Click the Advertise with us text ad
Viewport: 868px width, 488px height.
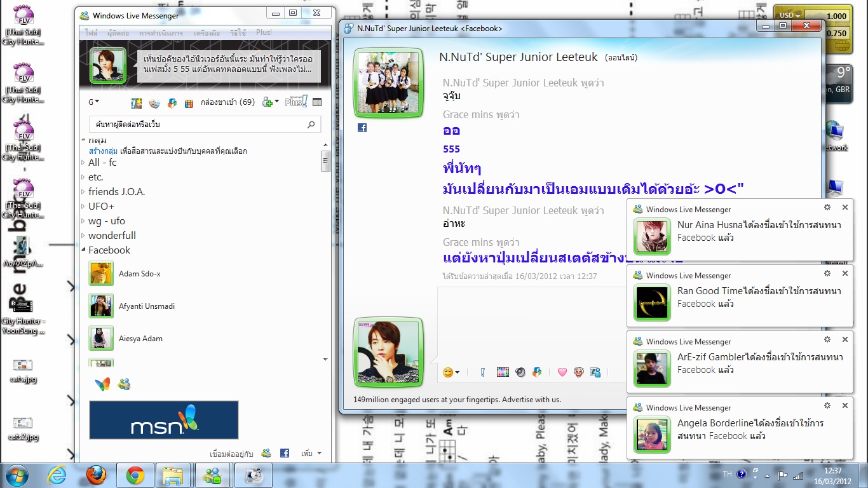pyautogui.click(x=458, y=400)
